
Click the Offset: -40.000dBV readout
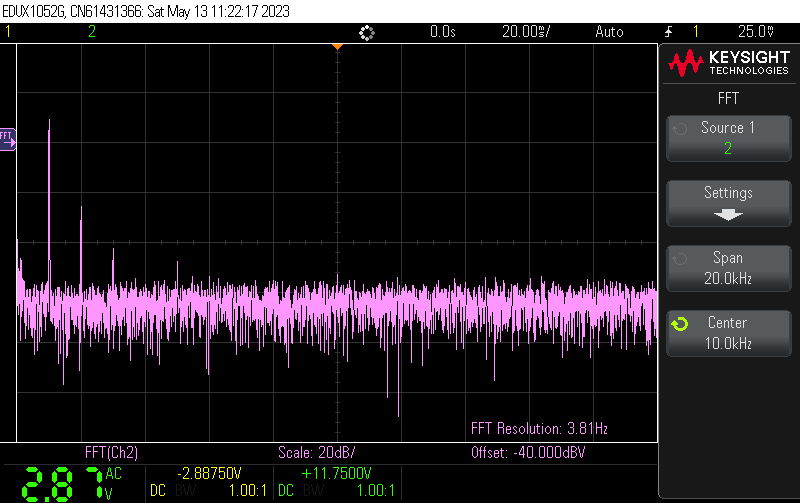coord(528,452)
